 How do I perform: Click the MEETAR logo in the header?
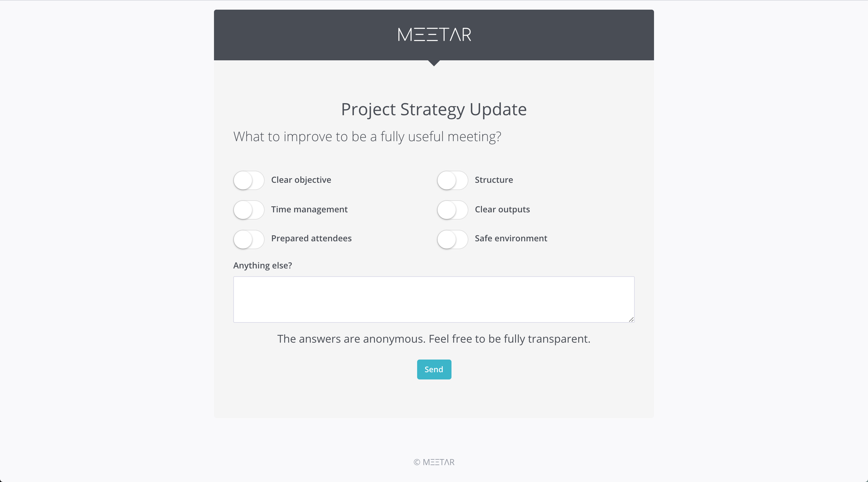pyautogui.click(x=434, y=34)
